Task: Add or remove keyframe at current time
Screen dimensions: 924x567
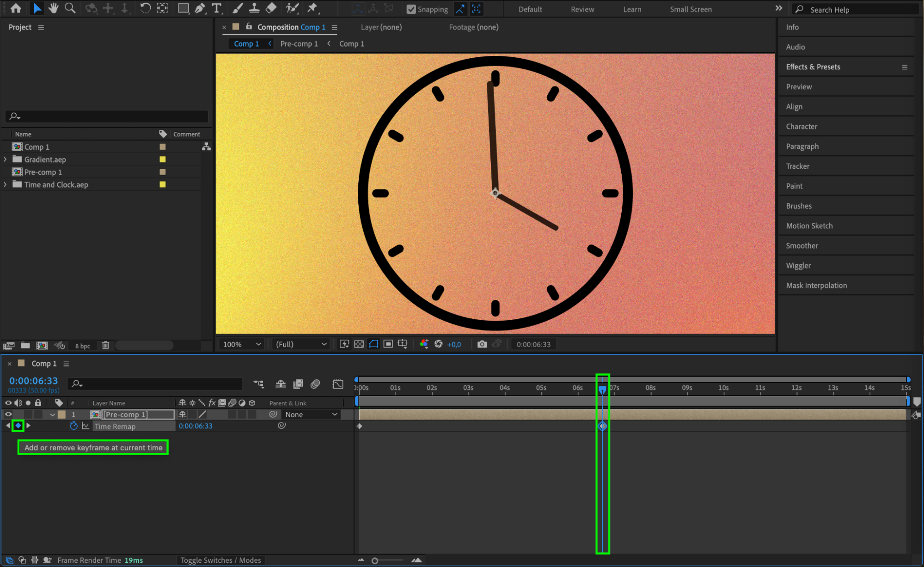Action: pyautogui.click(x=18, y=426)
